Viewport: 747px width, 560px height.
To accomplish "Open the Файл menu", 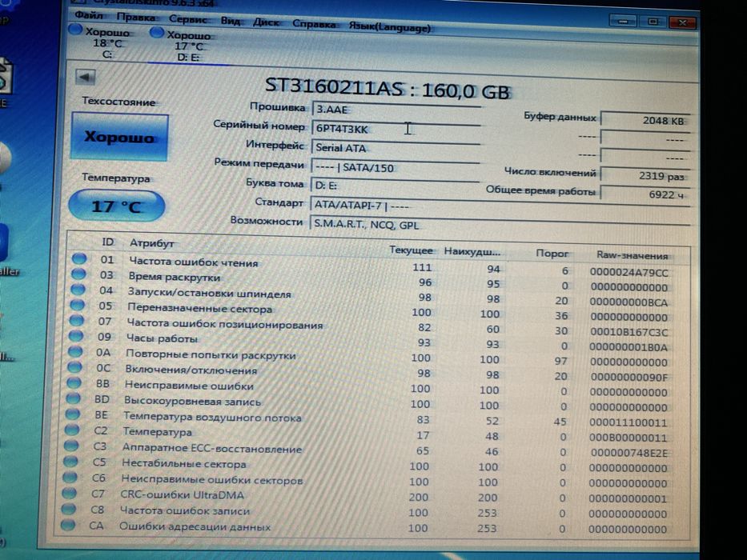I will (89, 15).
